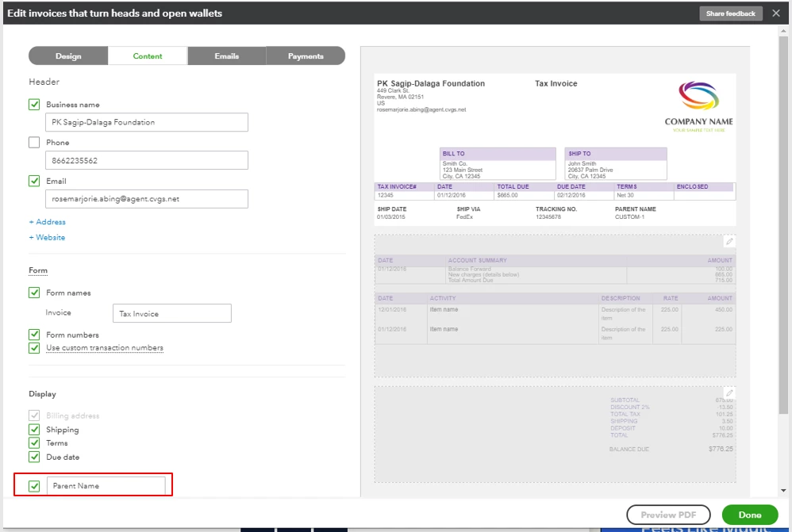
Task: Uncheck the Business name checkbox
Action: click(34, 105)
